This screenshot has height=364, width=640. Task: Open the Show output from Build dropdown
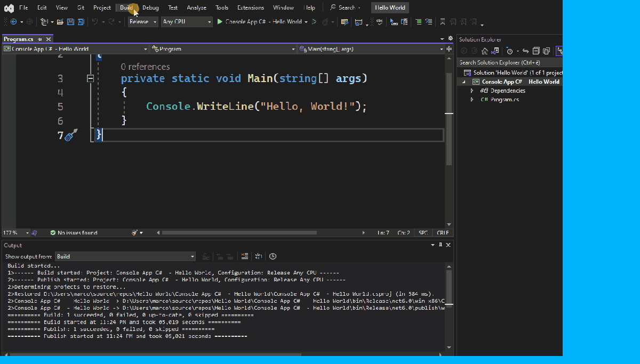point(125,256)
